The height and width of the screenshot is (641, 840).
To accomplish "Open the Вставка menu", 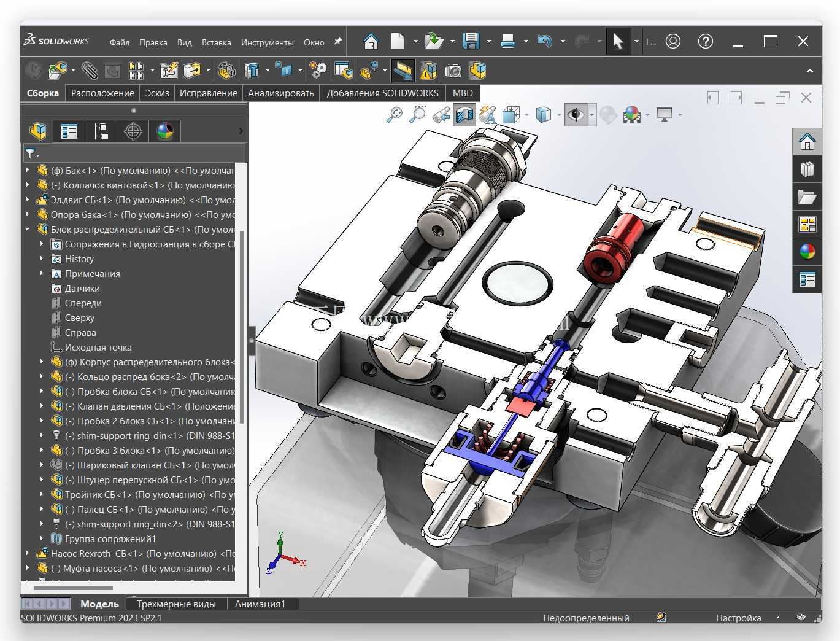I will tap(217, 42).
